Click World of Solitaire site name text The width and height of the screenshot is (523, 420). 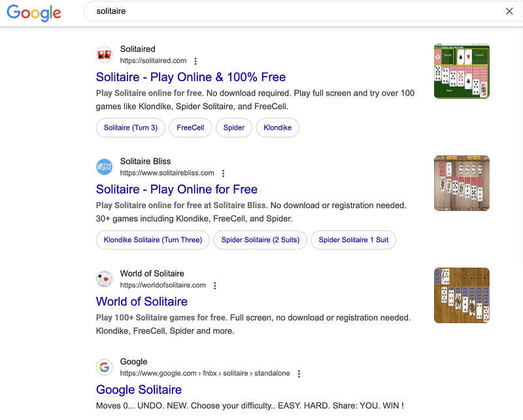(x=152, y=273)
